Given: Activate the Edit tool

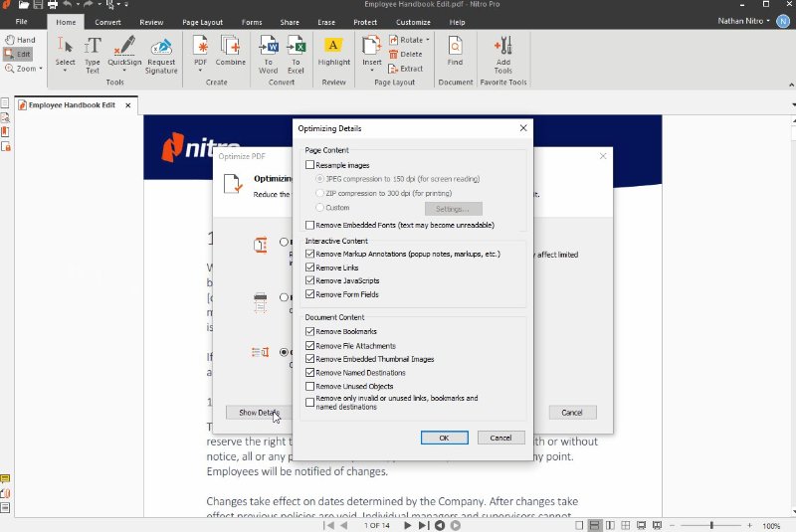Looking at the screenshot, I should coord(18,54).
